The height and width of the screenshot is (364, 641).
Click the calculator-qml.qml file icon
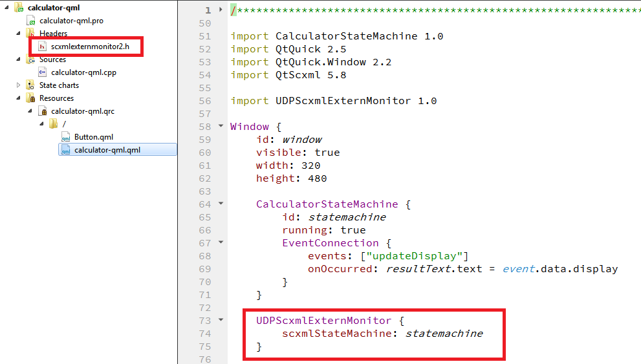pos(65,150)
